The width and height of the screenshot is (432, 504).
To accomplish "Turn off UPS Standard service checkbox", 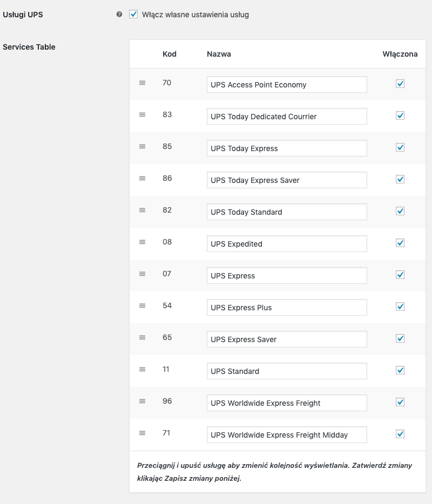I will tap(400, 370).
